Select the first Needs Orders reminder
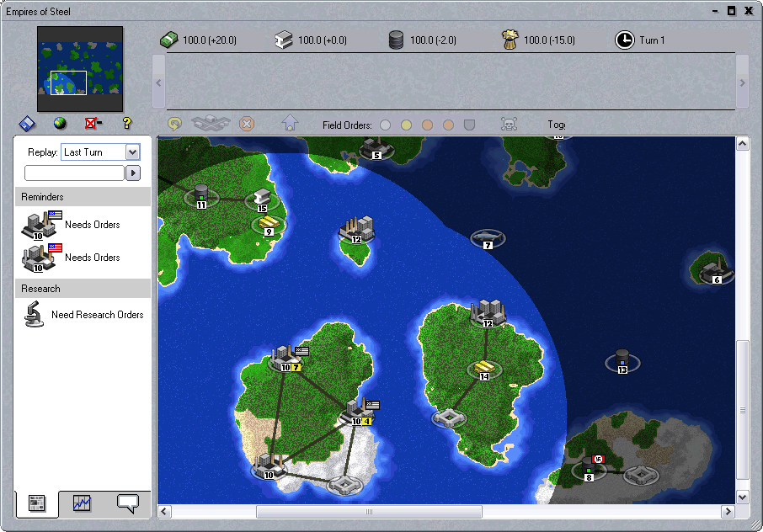 click(72, 225)
